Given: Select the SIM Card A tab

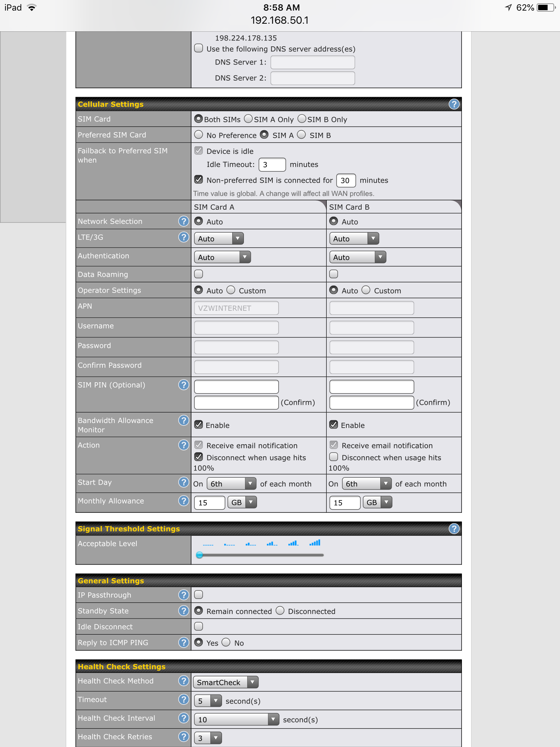Looking at the screenshot, I should [258, 207].
